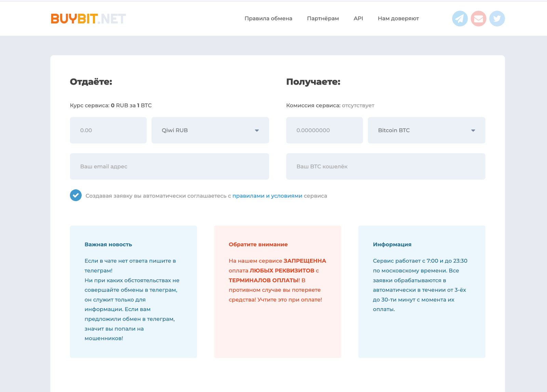The image size is (547, 392).
Task: Click the Информация card heading
Action: (x=392, y=244)
